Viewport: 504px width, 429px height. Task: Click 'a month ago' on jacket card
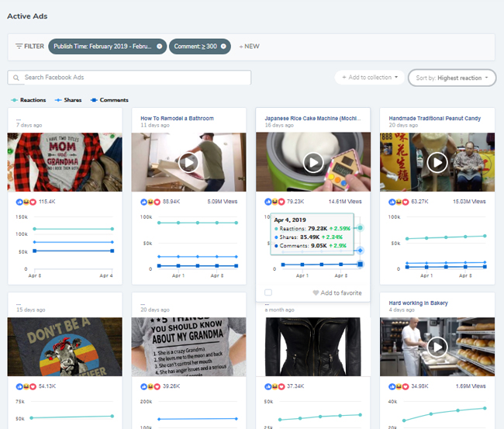280,310
